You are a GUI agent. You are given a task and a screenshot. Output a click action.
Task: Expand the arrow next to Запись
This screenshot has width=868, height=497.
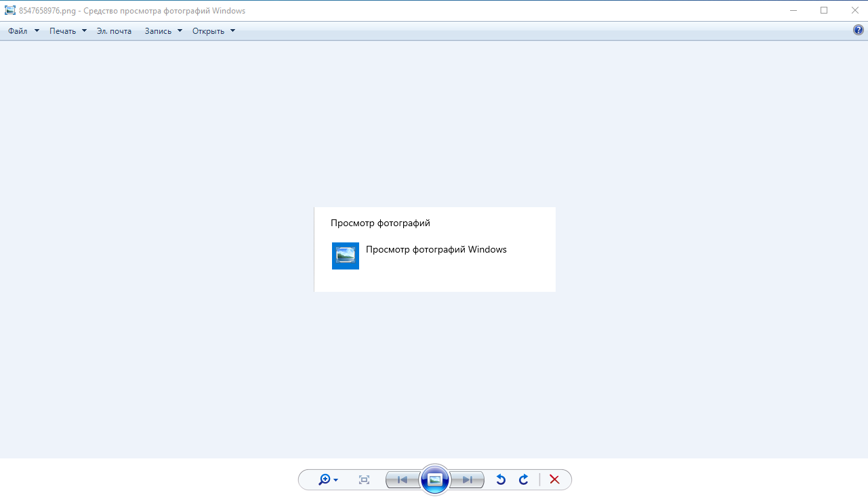point(180,30)
